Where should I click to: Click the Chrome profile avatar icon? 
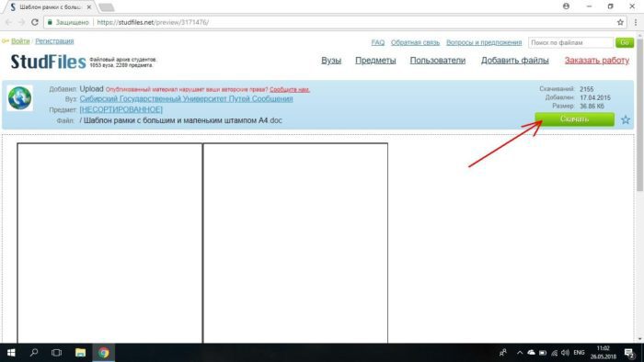[x=566, y=6]
